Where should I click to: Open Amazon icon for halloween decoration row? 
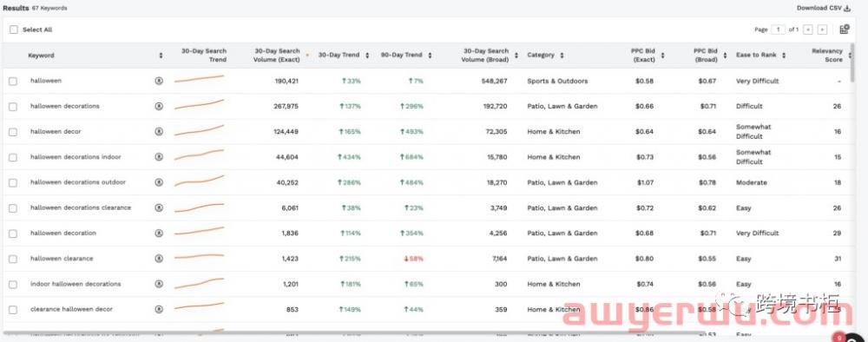point(159,233)
